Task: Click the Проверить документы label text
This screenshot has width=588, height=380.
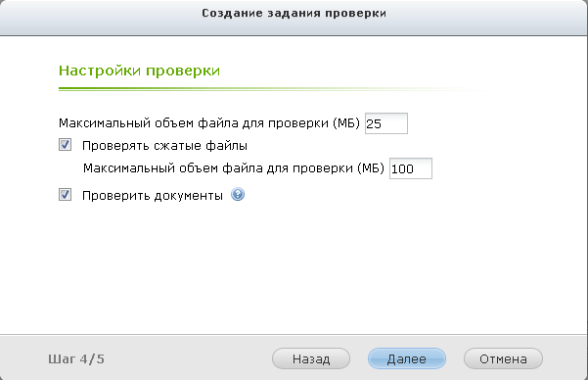Action: (153, 195)
